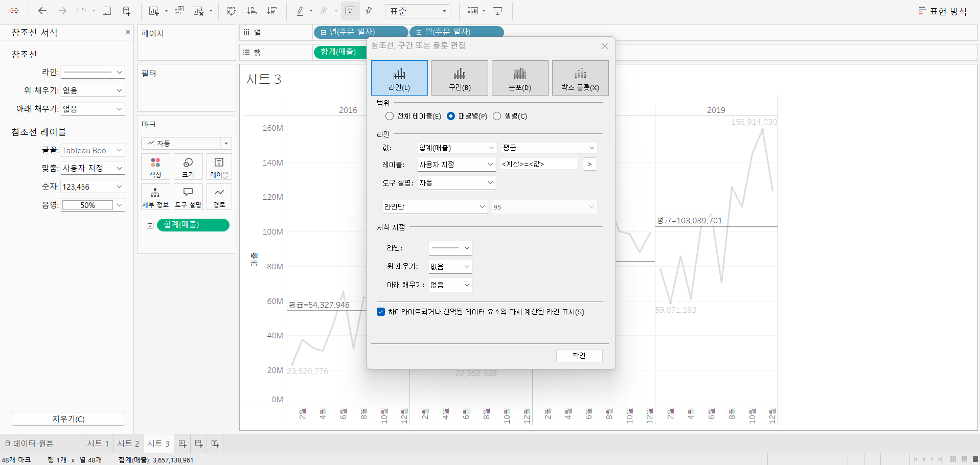Click the custom label text field
Image resolution: width=980 pixels, height=465 pixels.
click(539, 164)
